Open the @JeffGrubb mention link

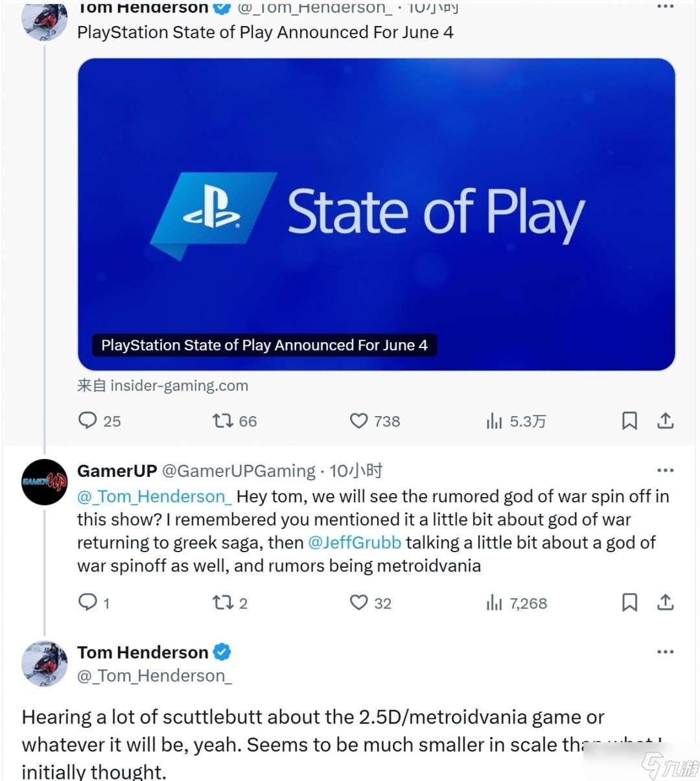(x=355, y=542)
